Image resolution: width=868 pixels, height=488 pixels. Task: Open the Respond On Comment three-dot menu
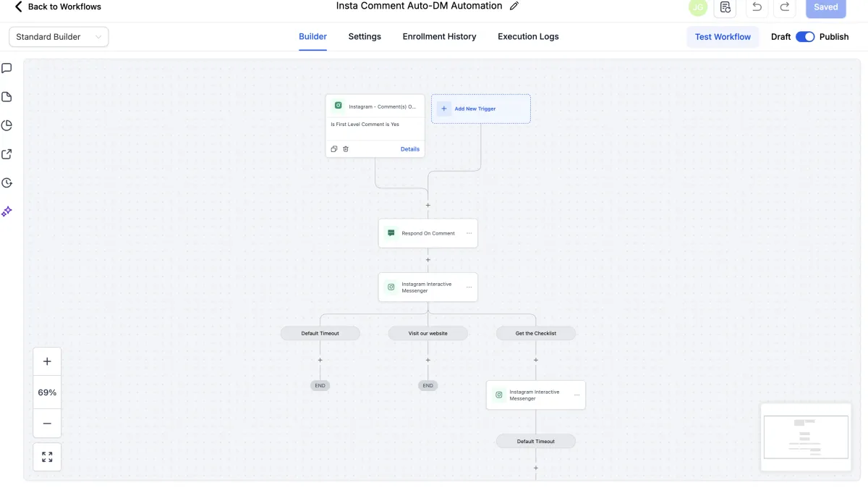click(x=469, y=233)
